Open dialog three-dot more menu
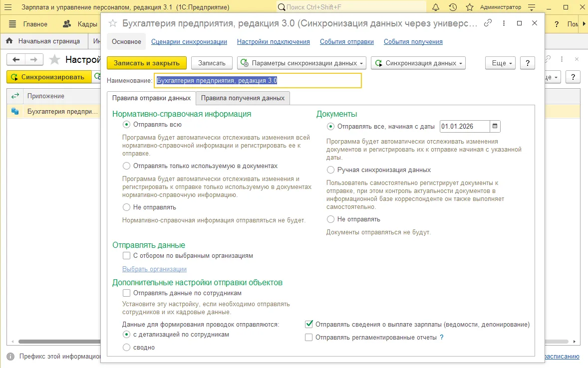The height and width of the screenshot is (368, 588). click(504, 23)
